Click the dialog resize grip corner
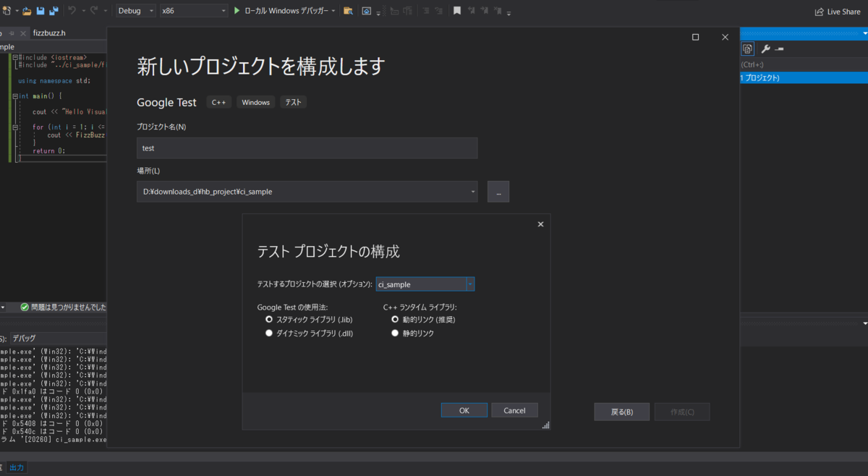 point(545,426)
